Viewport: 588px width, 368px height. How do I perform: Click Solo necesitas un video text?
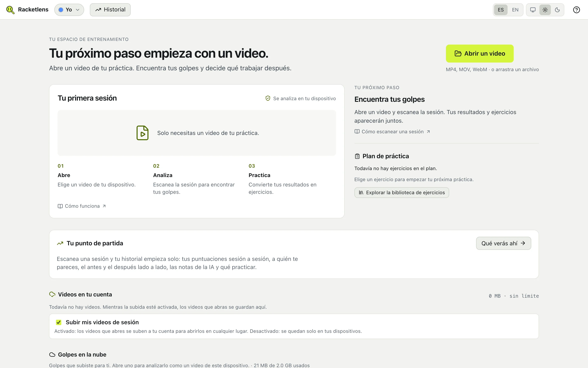208,133
